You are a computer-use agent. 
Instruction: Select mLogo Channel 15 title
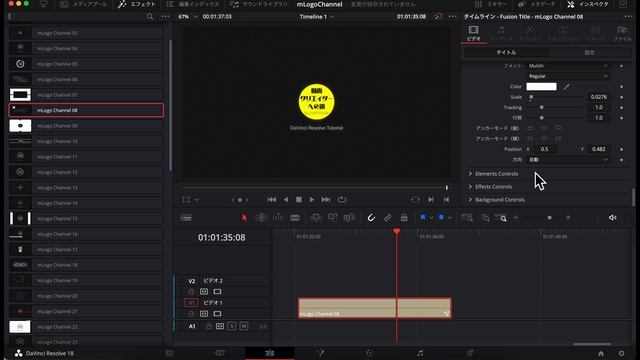pyautogui.click(x=86, y=218)
